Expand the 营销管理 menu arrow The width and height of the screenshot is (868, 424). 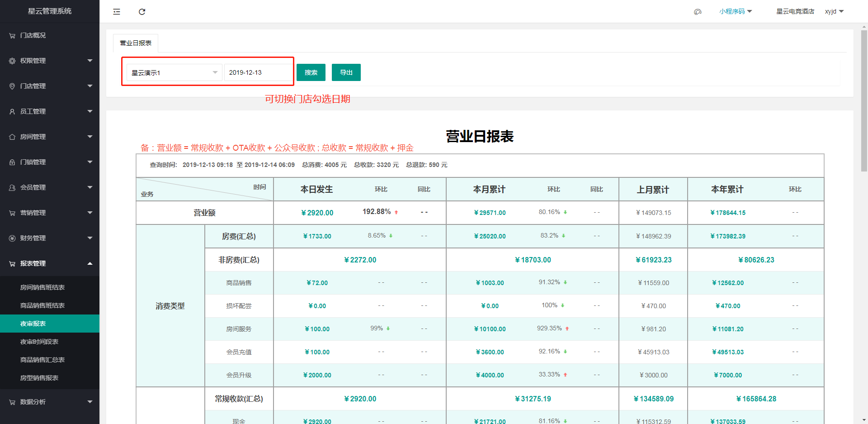click(90, 213)
